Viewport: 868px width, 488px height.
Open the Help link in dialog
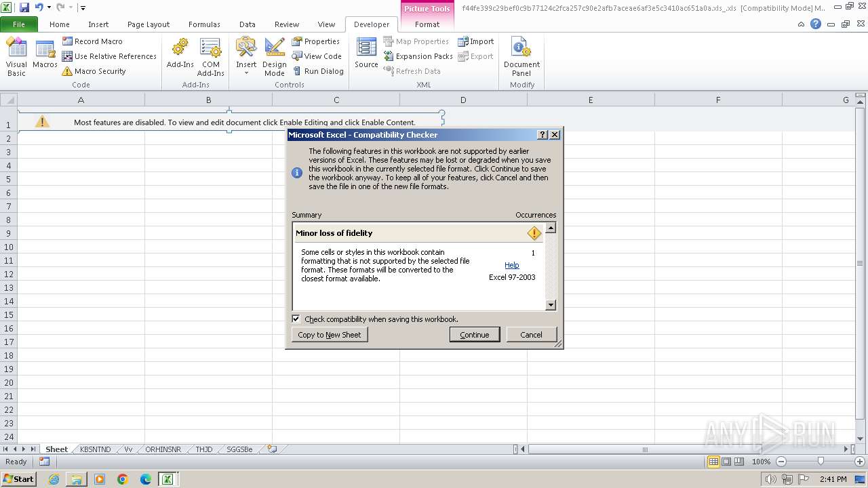(512, 265)
